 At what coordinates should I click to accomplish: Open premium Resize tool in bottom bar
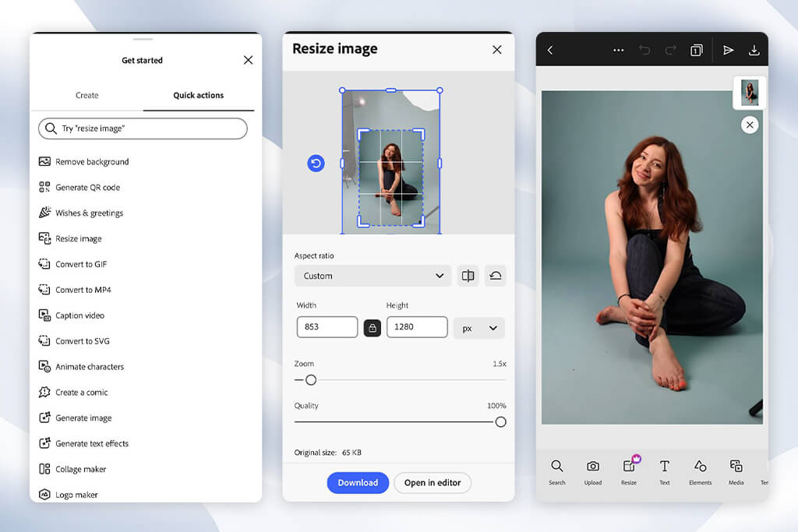point(629,472)
